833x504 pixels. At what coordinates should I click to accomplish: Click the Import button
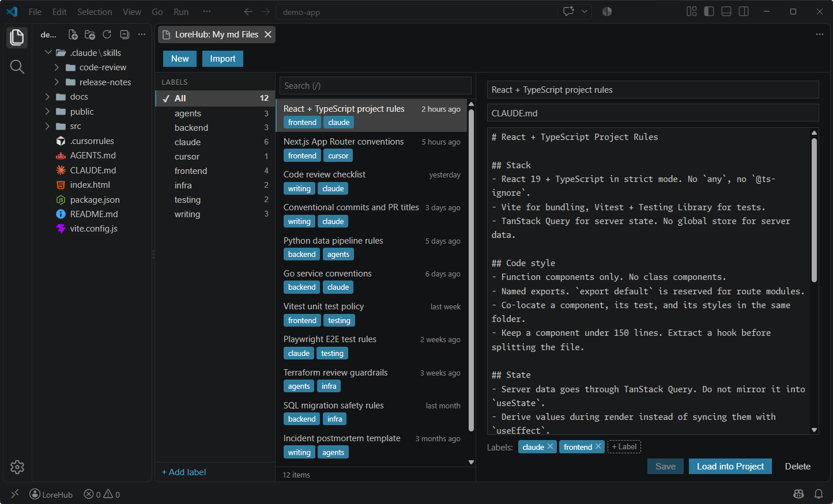point(223,59)
